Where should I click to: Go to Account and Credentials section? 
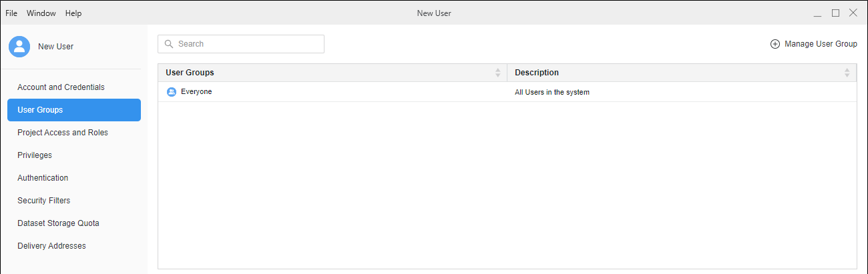pyautogui.click(x=61, y=87)
